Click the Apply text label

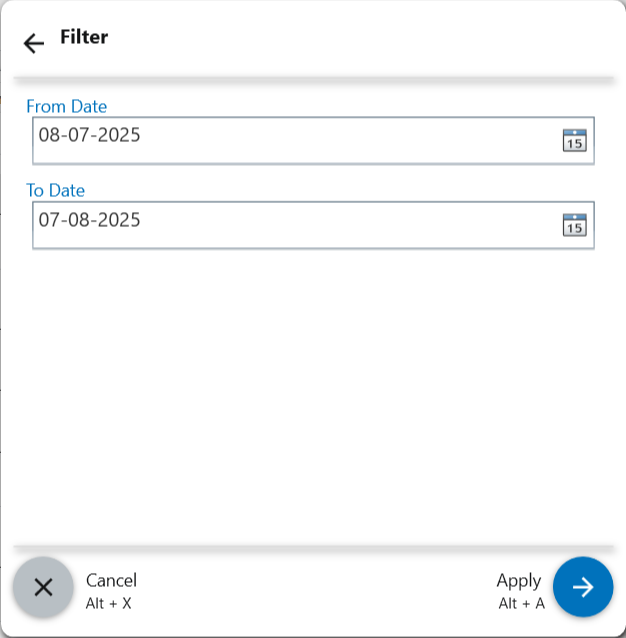[x=518, y=580]
